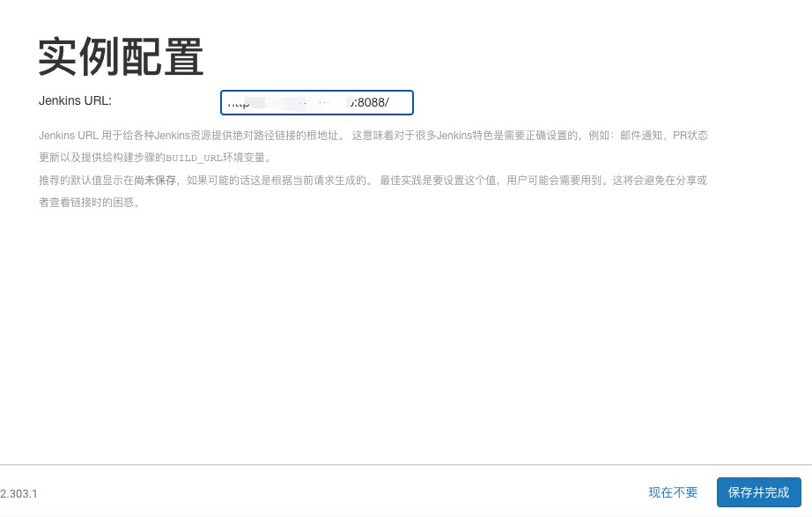Click the final line 者查看链接时的困惑
Image resolution: width=812 pixels, height=517 pixels.
[88, 202]
